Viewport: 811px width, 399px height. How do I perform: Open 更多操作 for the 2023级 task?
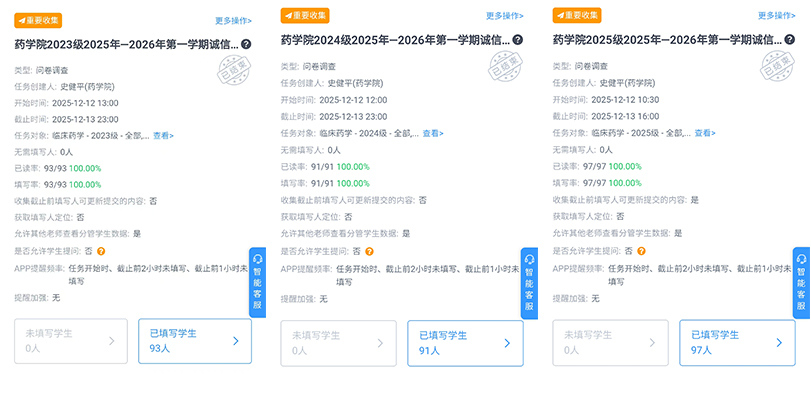[x=233, y=21]
